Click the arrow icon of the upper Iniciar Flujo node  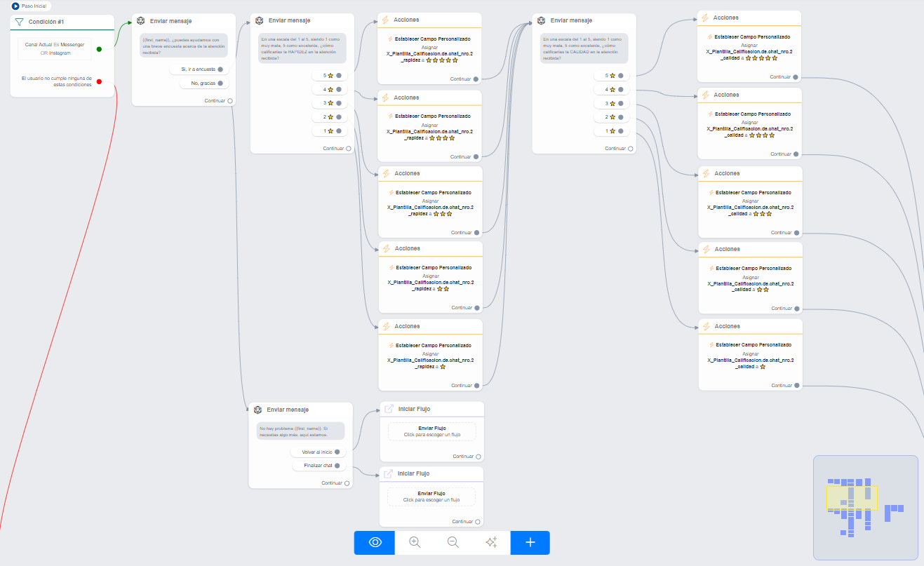coord(389,409)
